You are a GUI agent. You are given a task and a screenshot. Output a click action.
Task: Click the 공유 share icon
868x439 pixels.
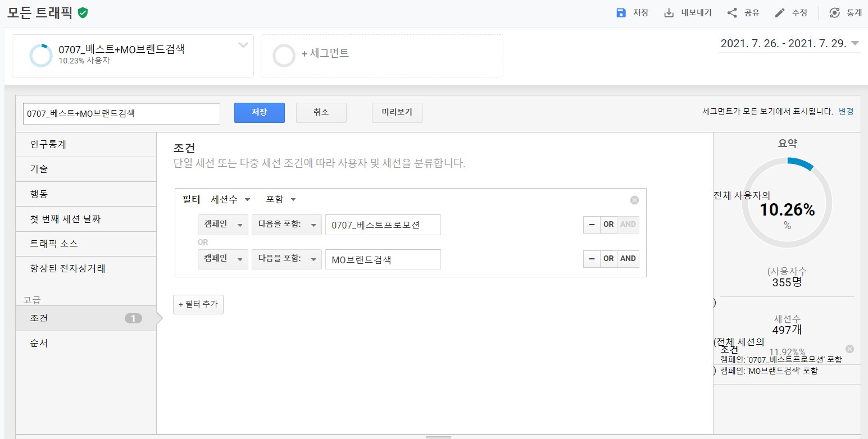tap(732, 13)
